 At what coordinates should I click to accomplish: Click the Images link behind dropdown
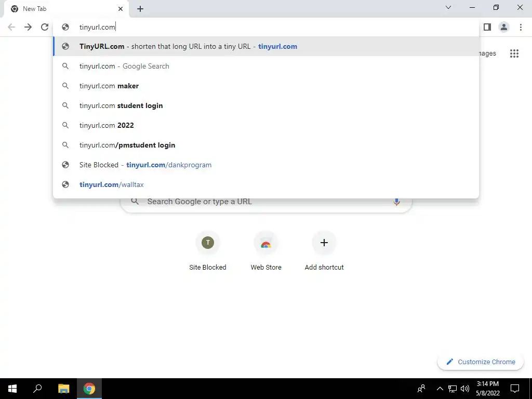(487, 54)
